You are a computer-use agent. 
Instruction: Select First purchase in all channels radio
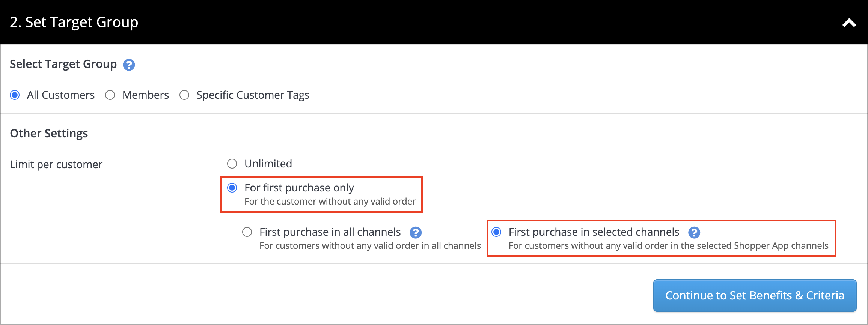tap(247, 232)
